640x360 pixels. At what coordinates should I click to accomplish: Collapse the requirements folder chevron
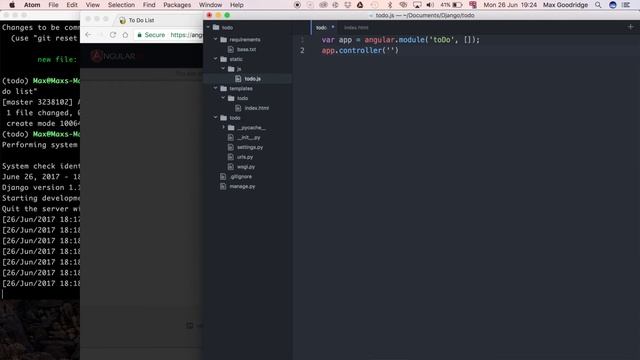pyautogui.click(x=216, y=39)
